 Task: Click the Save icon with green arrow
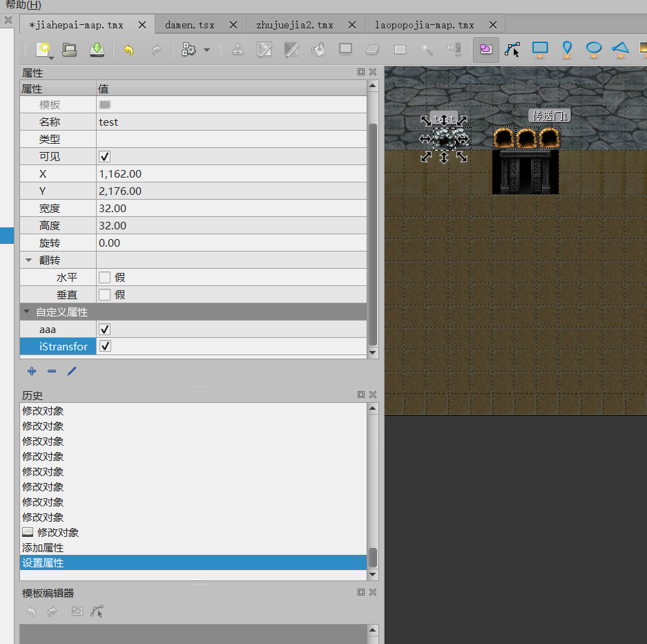point(97,50)
